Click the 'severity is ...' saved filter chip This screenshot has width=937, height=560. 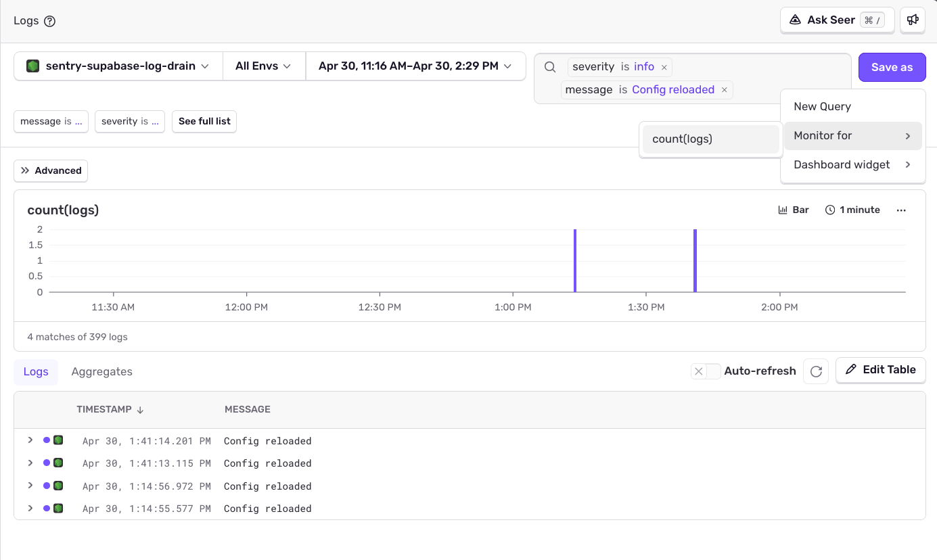coord(130,121)
